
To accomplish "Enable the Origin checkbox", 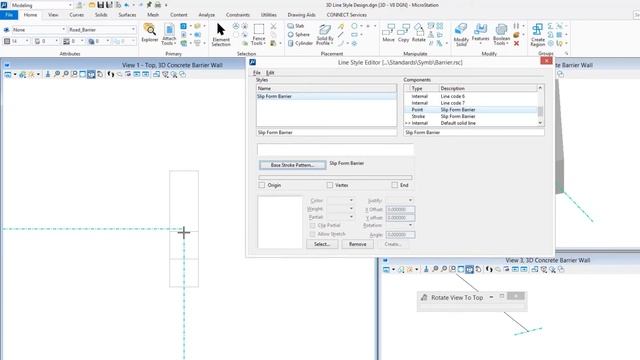I will (262, 185).
